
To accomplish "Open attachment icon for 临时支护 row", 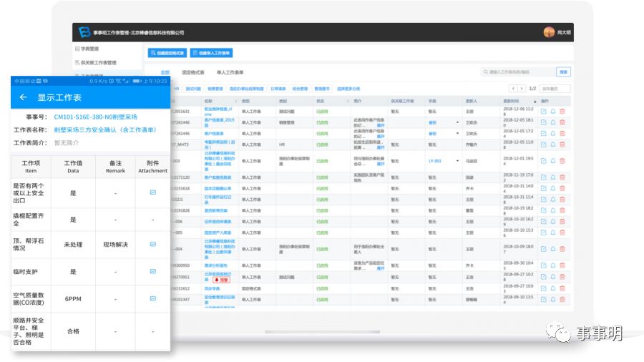I will [x=152, y=272].
